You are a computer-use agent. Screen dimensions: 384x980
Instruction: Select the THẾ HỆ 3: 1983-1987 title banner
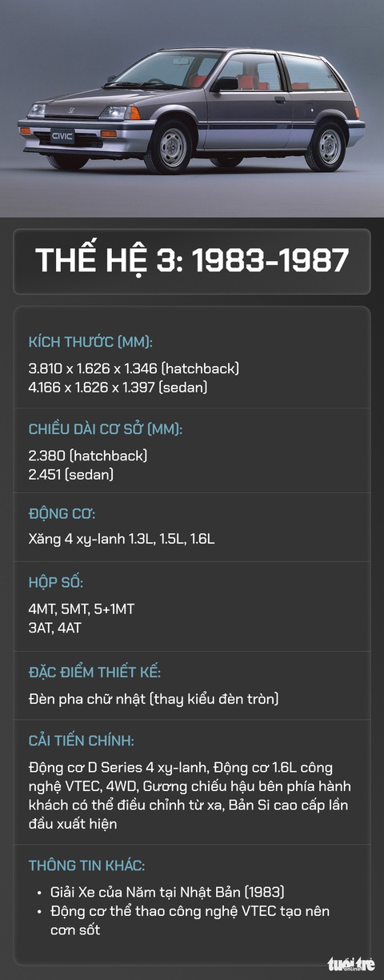(x=192, y=261)
